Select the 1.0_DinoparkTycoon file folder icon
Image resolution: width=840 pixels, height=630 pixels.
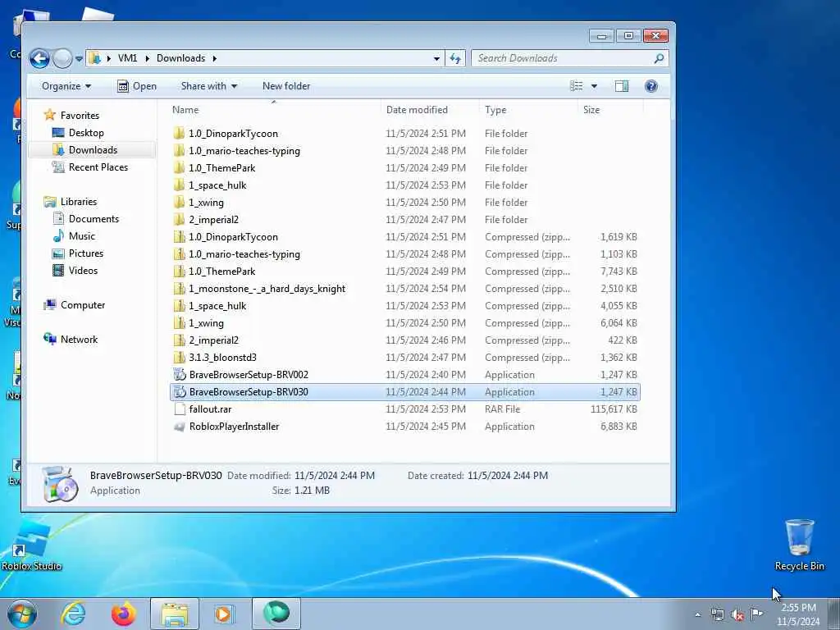pos(180,134)
